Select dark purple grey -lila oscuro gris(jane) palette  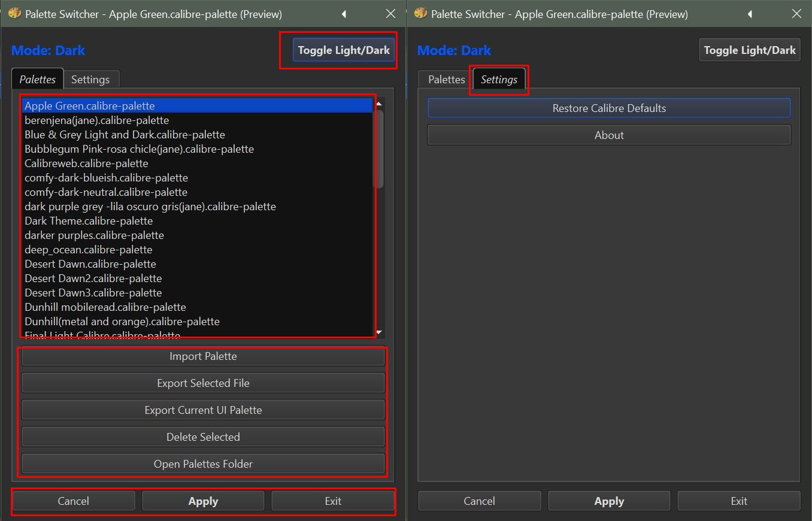click(x=198, y=207)
